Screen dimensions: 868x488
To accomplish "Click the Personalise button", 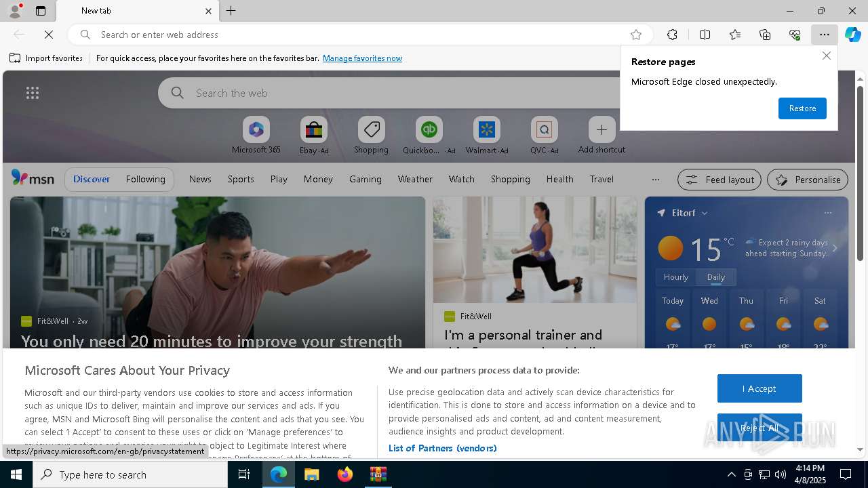I will point(808,180).
